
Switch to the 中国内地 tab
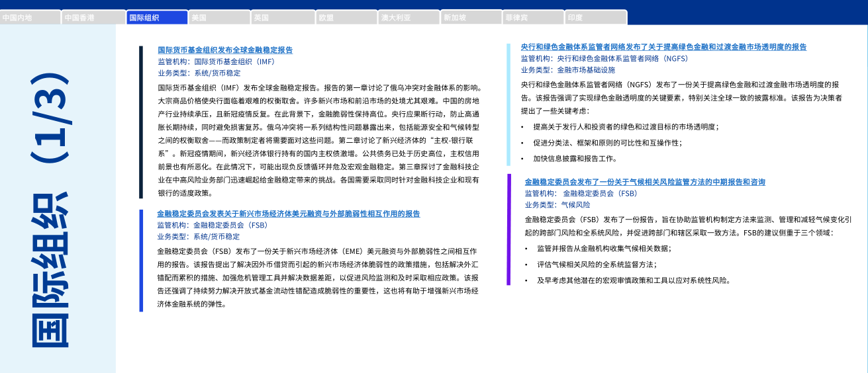point(30,18)
